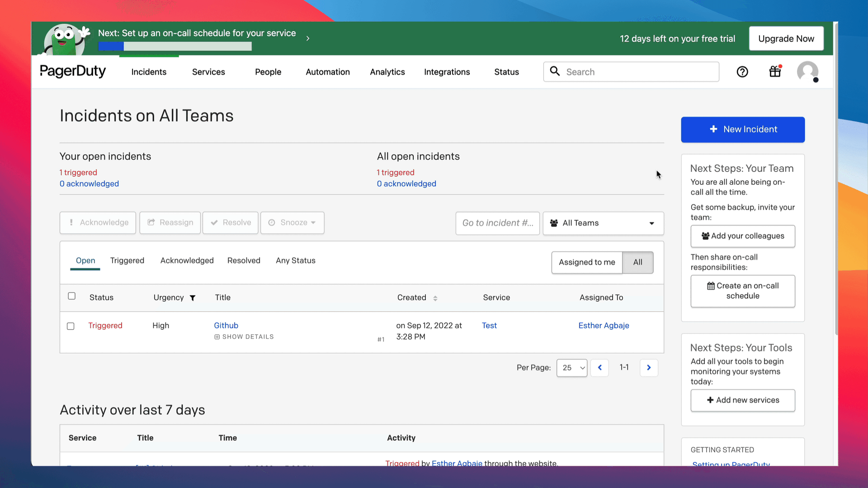The height and width of the screenshot is (488, 868).
Task: Click '0 acknowledged' under Your open incidents
Action: tap(89, 184)
